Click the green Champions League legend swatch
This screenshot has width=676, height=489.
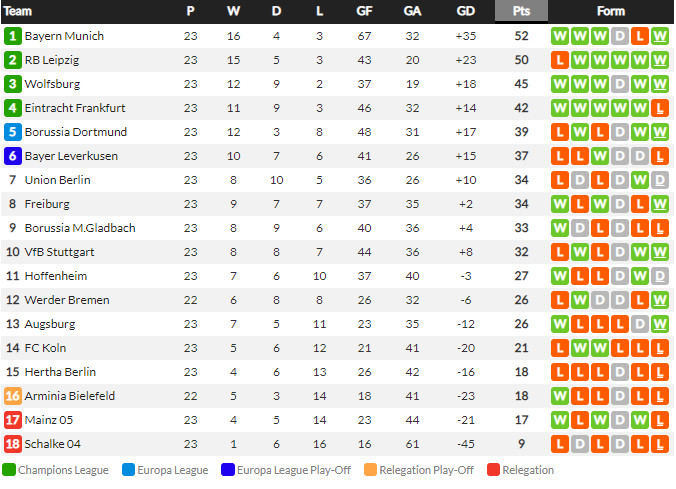[9, 470]
